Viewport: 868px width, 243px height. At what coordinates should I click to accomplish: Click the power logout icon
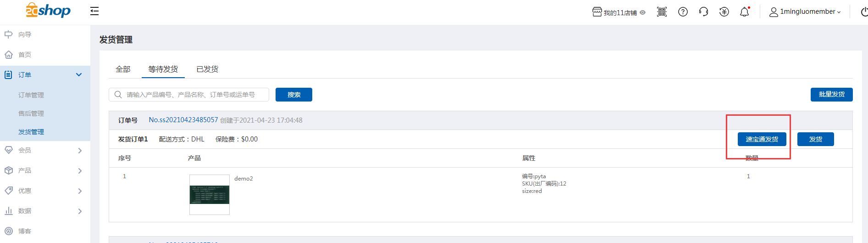point(863,12)
